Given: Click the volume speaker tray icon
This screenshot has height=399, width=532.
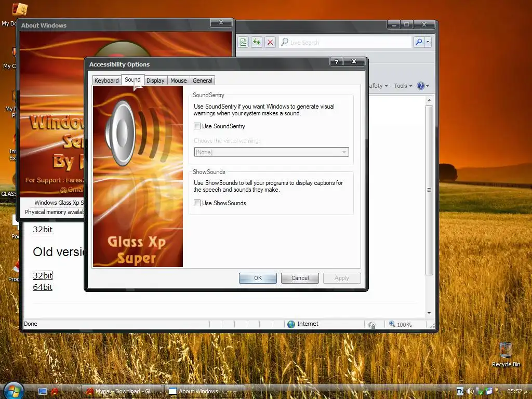Looking at the screenshot, I should (470, 391).
